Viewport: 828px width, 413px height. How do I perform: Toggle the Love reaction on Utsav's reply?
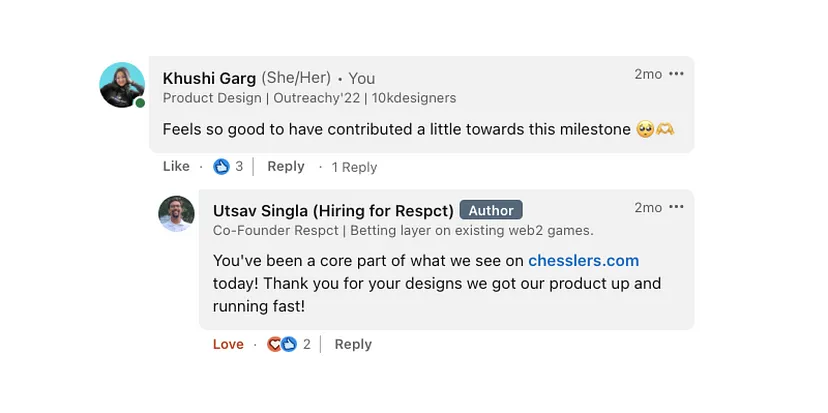pyautogui.click(x=228, y=344)
